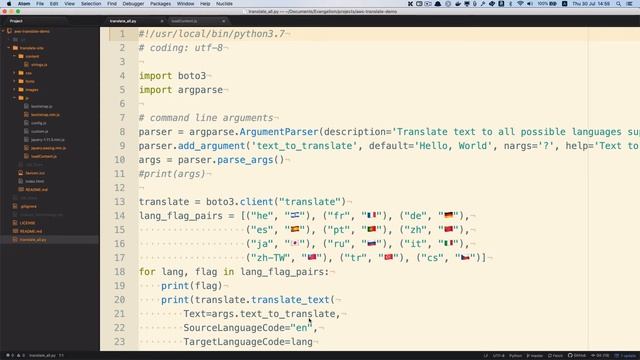Open loadContent.js in the project tree
This screenshot has width=640, height=360.
(x=44, y=156)
